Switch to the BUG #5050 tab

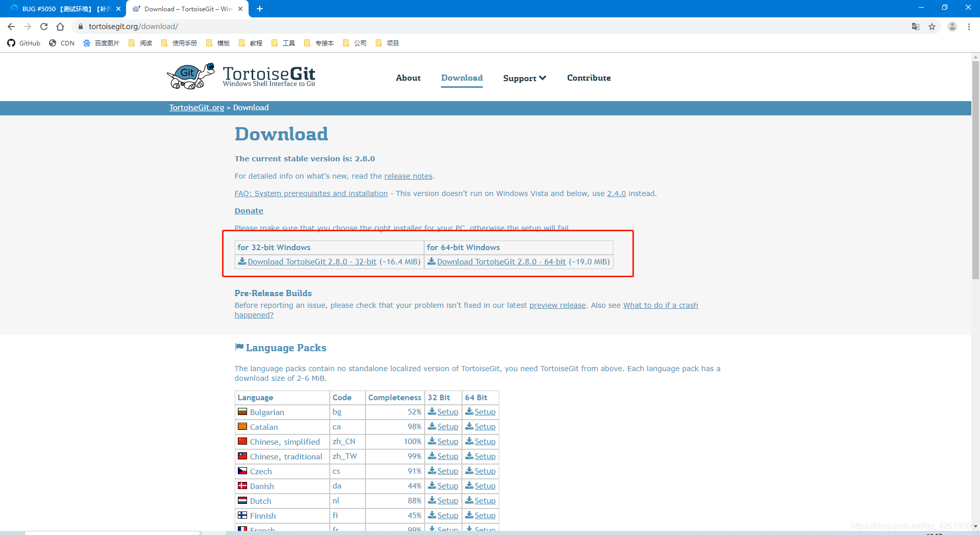coord(65,9)
